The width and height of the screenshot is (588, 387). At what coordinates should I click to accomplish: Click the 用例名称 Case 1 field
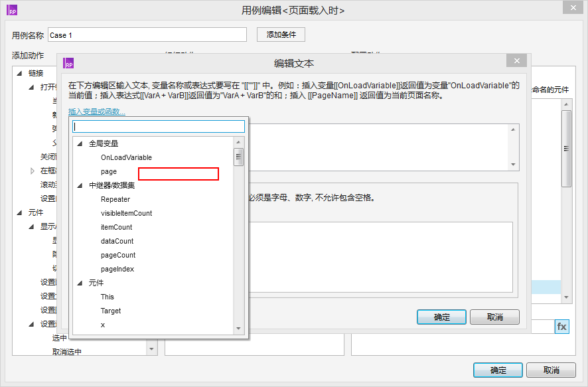[x=147, y=35]
